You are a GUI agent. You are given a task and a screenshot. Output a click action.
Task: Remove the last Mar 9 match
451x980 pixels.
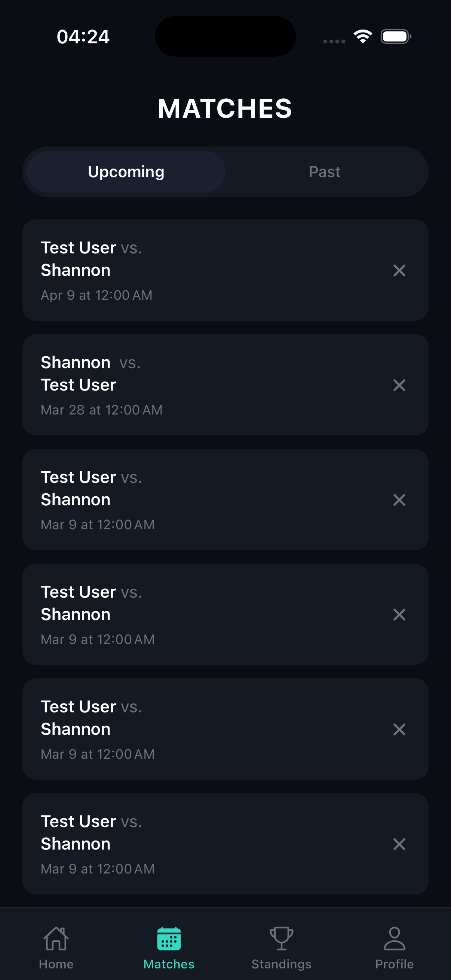pyautogui.click(x=399, y=844)
